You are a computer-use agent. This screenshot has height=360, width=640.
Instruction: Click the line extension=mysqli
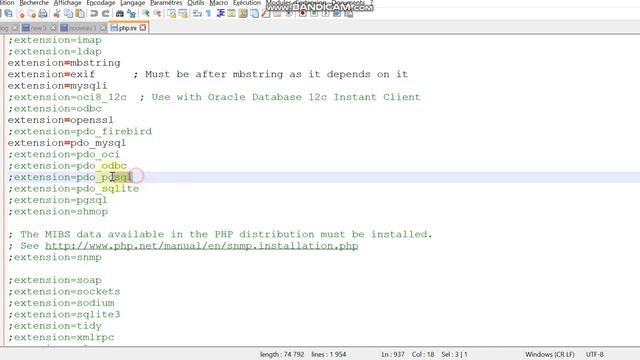[58, 86]
